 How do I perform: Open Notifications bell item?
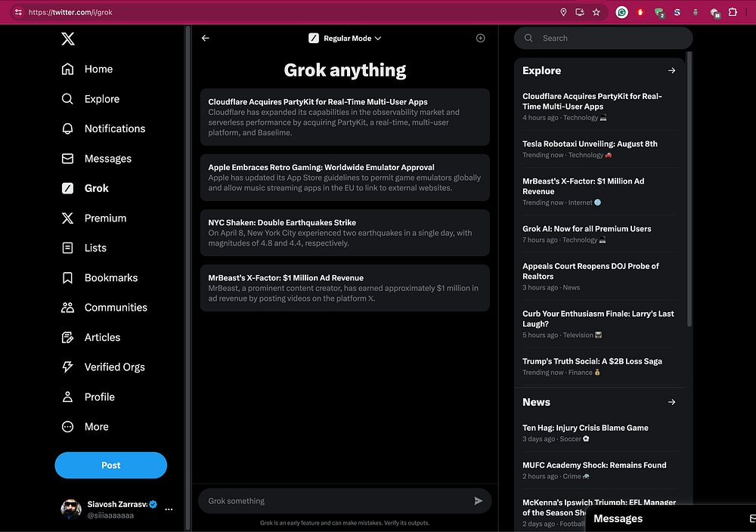[103, 128]
